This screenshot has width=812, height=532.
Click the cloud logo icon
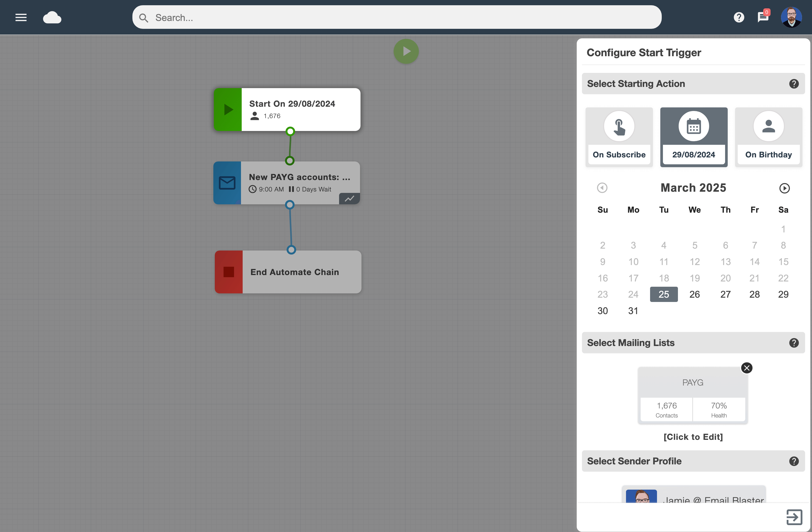click(52, 17)
